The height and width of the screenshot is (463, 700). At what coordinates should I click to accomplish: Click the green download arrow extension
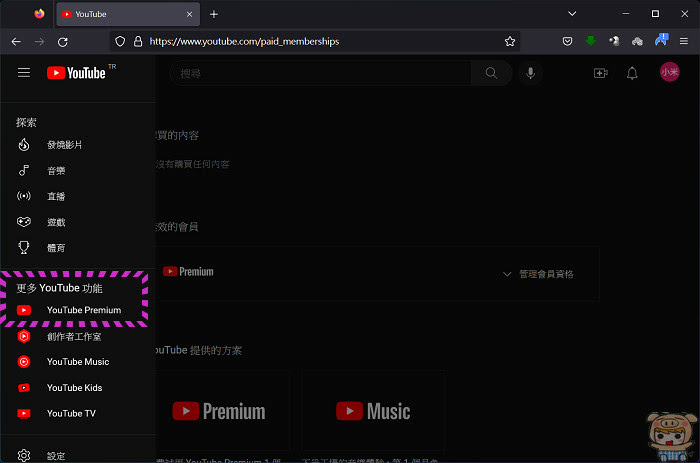(x=591, y=41)
